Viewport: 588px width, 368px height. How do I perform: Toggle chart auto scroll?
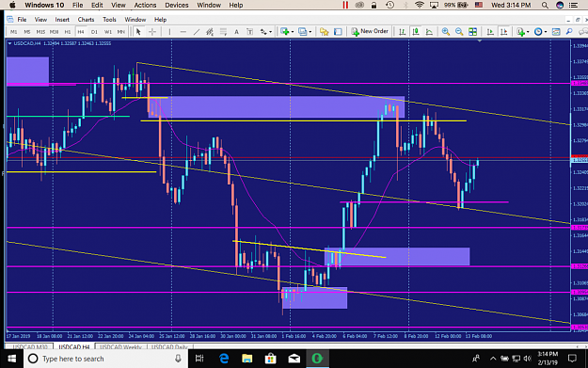(x=490, y=32)
